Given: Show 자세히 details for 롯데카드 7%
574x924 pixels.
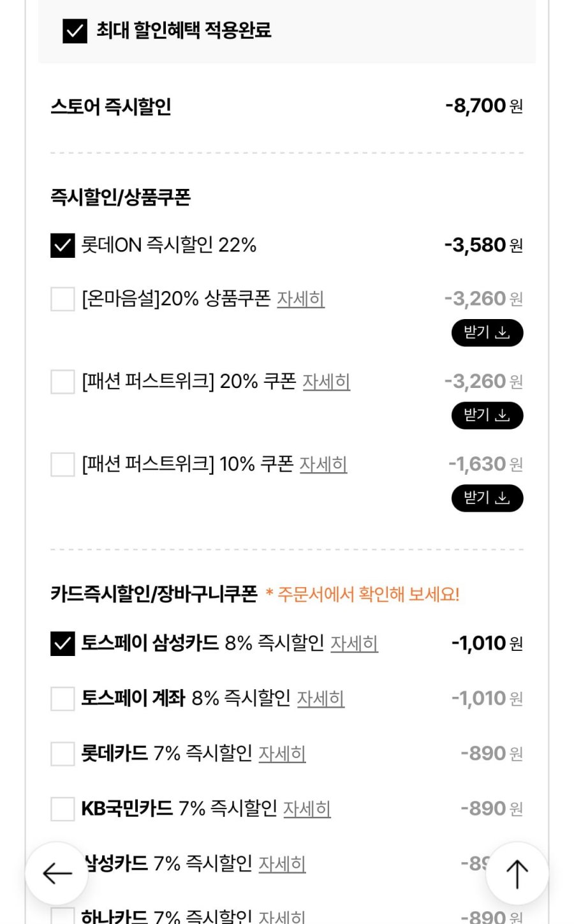Looking at the screenshot, I should pos(282,754).
